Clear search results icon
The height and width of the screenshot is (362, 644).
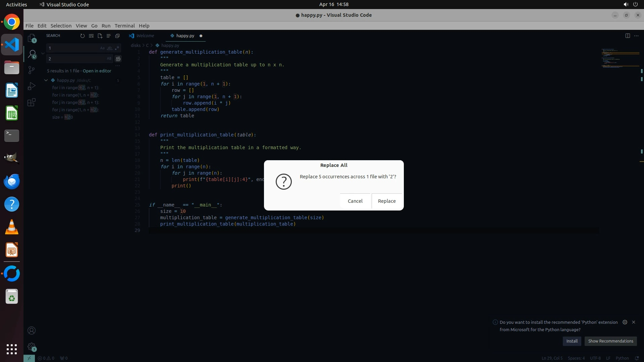click(91, 36)
